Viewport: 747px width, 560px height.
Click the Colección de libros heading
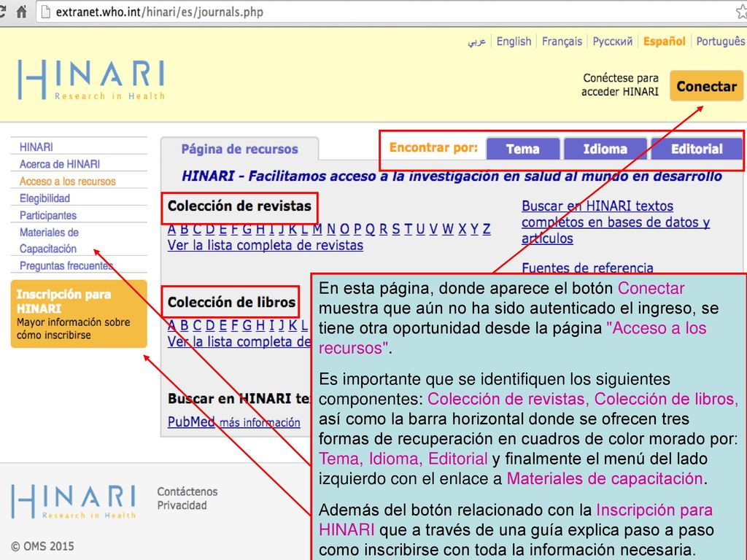click(x=231, y=303)
